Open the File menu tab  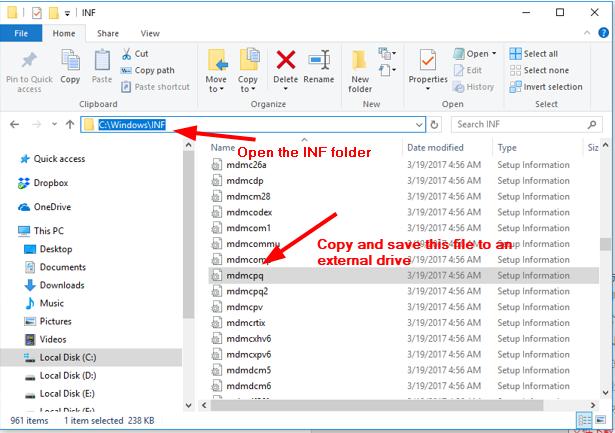[x=21, y=33]
